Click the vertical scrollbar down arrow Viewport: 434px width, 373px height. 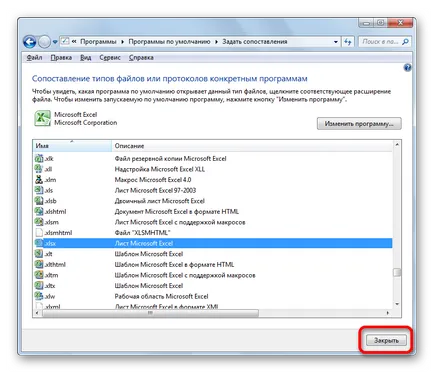tap(397, 304)
